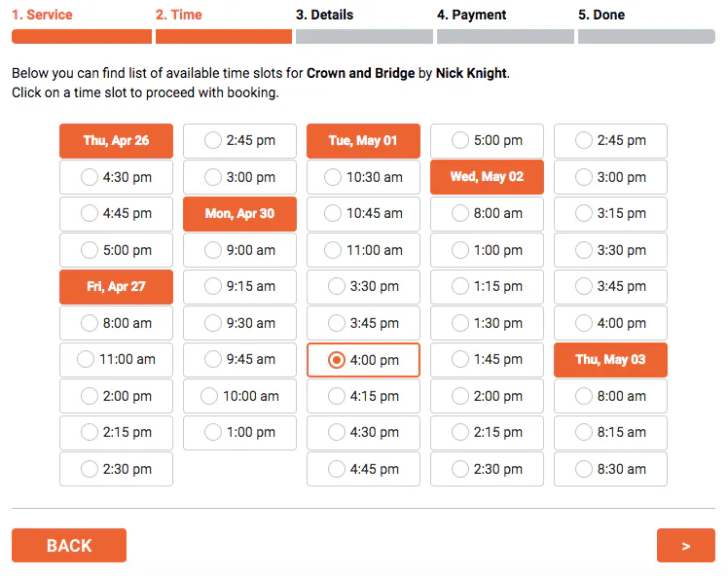Screen dimensions: 728x576
Task: Jump to the 4. Payment step
Action: coord(471,15)
